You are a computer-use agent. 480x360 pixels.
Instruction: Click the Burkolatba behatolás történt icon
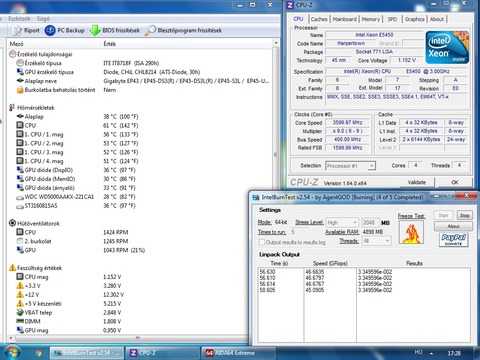click(x=20, y=90)
